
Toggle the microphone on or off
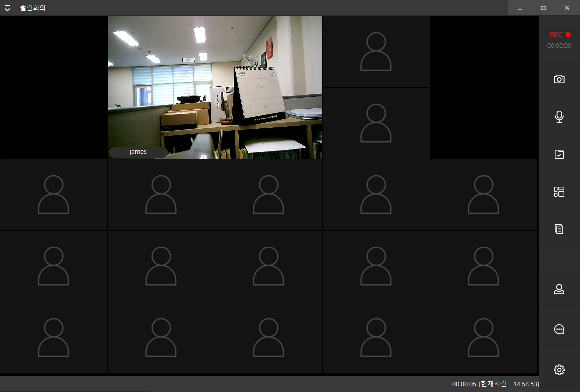click(x=559, y=117)
